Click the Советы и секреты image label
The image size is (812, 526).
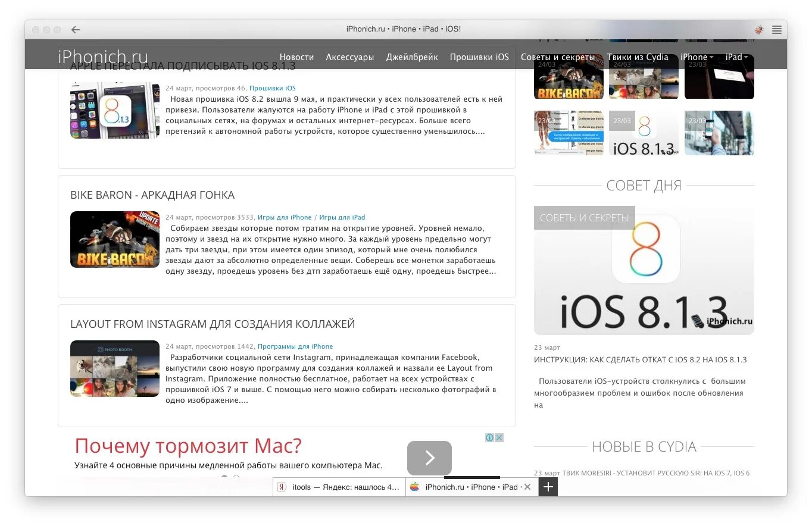[585, 218]
